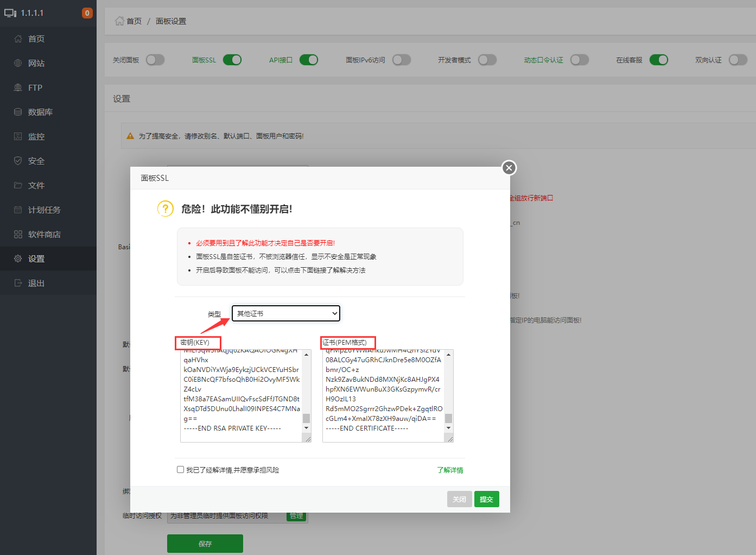This screenshot has height=555, width=756.
Task: Click the home icon in sidebar
Action: (18, 39)
